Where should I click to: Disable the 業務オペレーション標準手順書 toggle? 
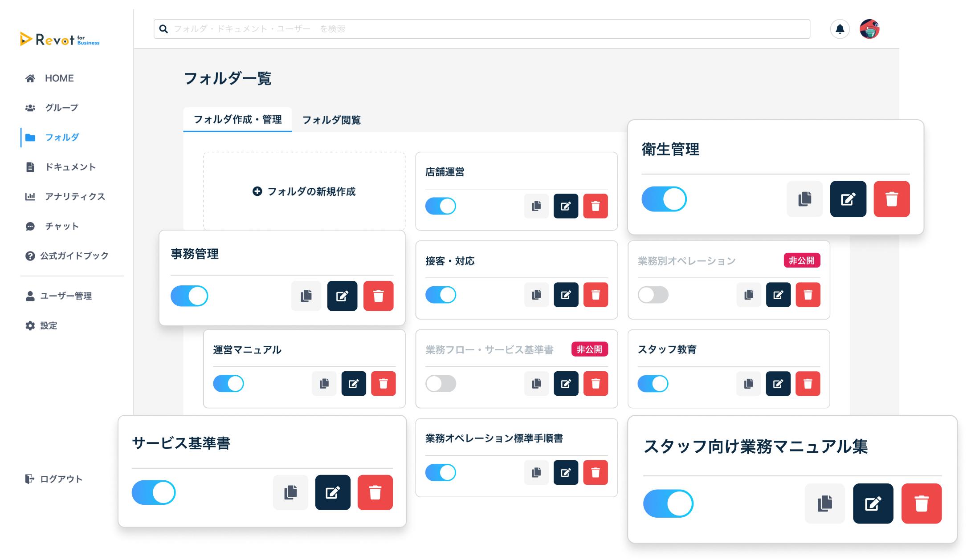click(x=441, y=472)
